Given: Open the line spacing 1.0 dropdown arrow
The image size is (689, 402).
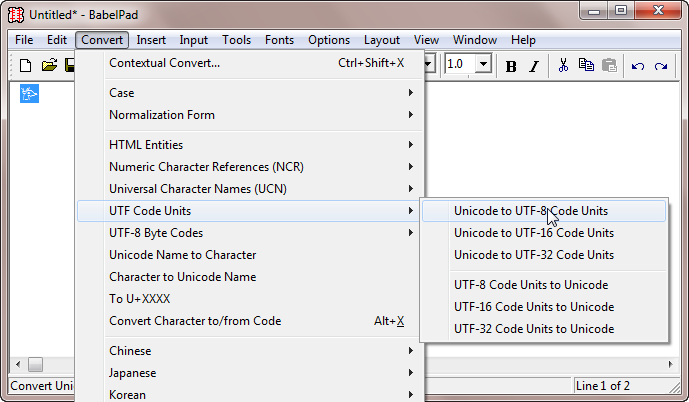Looking at the screenshot, I should (483, 65).
